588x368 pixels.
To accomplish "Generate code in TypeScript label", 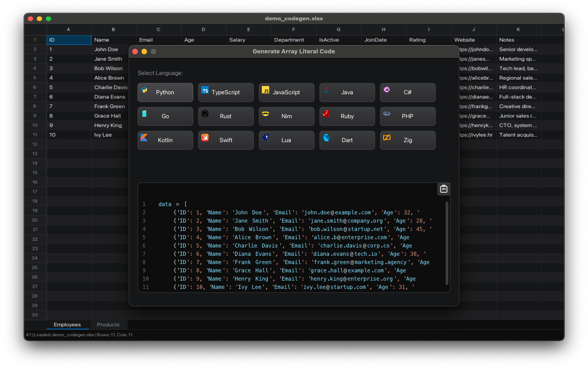I will click(x=226, y=92).
